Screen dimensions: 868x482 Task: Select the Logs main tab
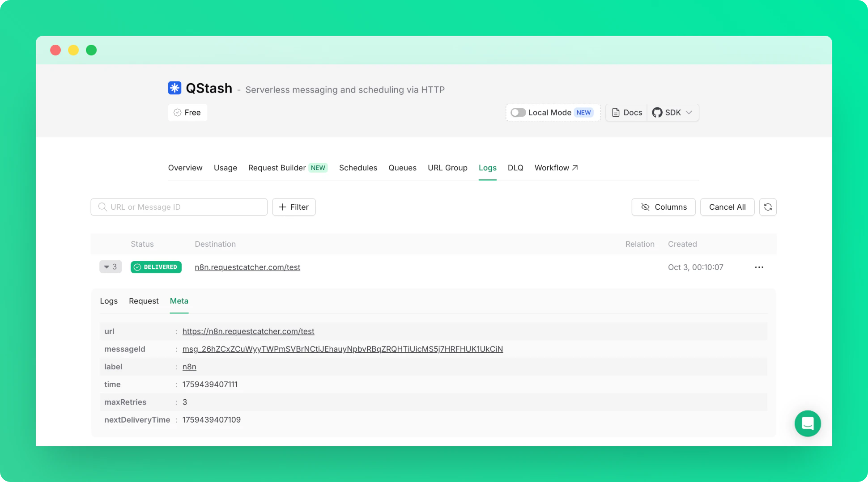[x=487, y=168]
